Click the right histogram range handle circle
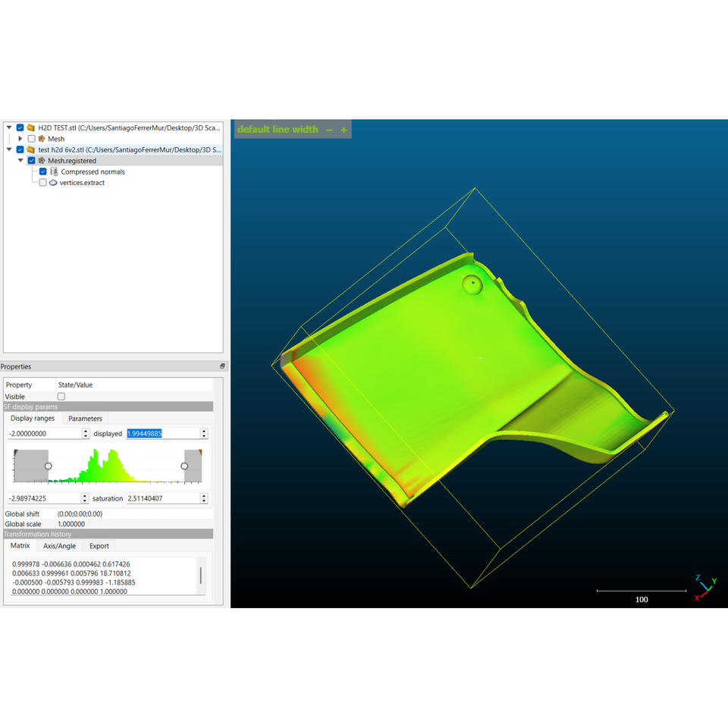Screen dimensions: 728x728 coord(184,466)
